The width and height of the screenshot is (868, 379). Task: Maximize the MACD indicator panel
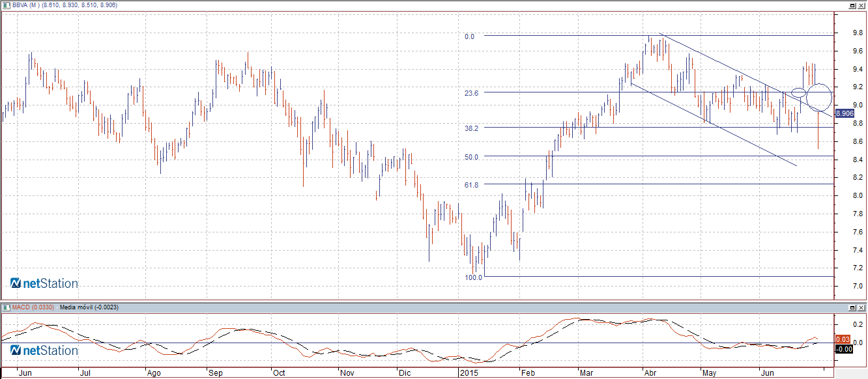click(x=852, y=307)
